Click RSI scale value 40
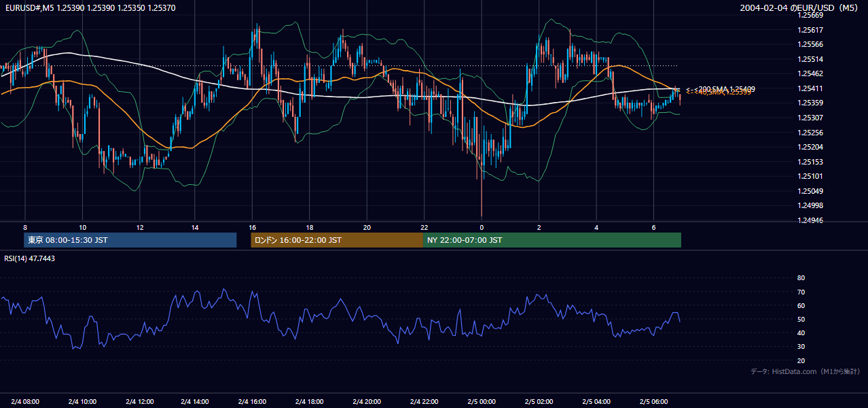The image size is (868, 408). (801, 333)
